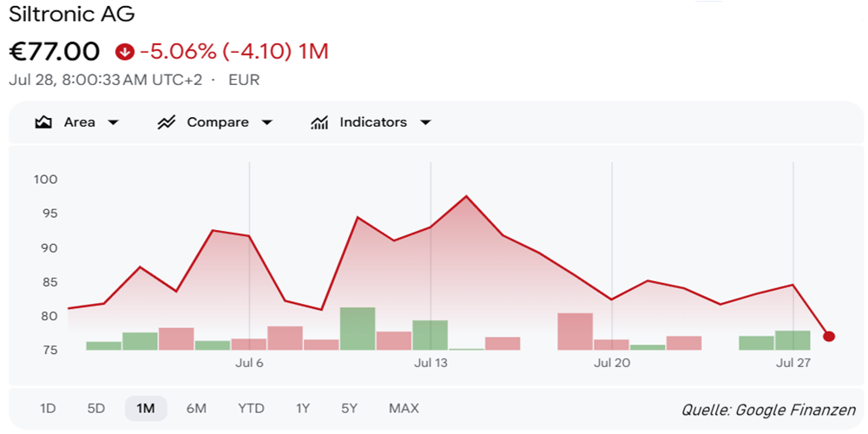The image size is (868, 434).
Task: Select the YTD time range
Action: [252, 409]
